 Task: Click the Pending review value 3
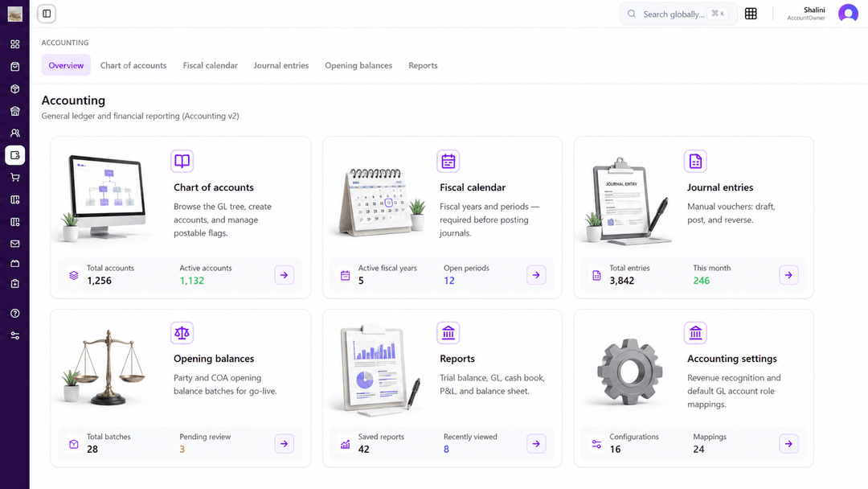tap(182, 449)
